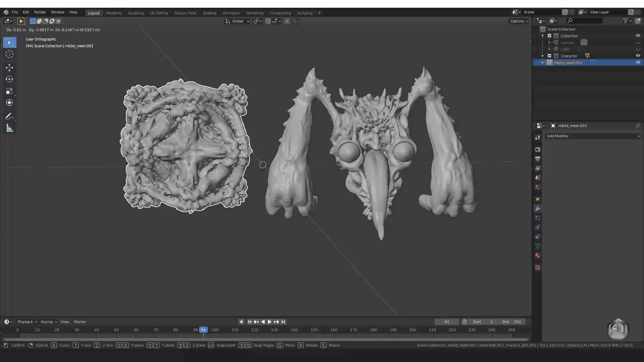
Task: Open the Material Properties tab
Action: tap(538, 255)
